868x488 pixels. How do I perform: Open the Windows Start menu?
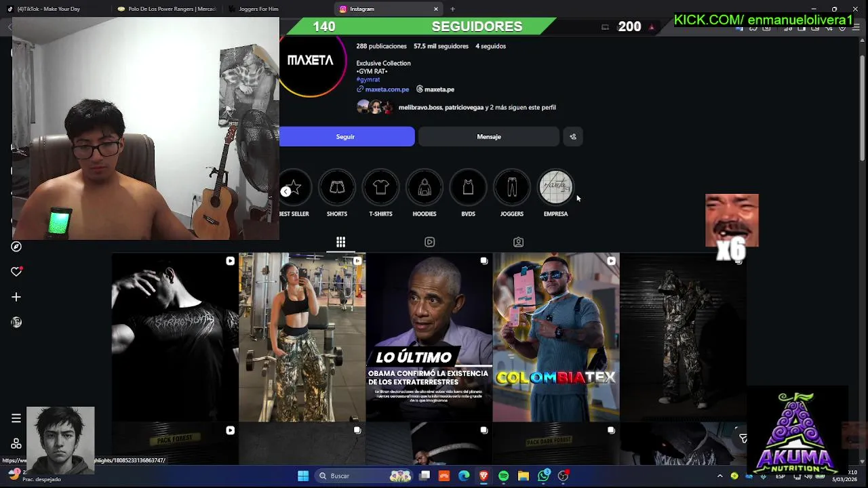pyautogui.click(x=303, y=476)
